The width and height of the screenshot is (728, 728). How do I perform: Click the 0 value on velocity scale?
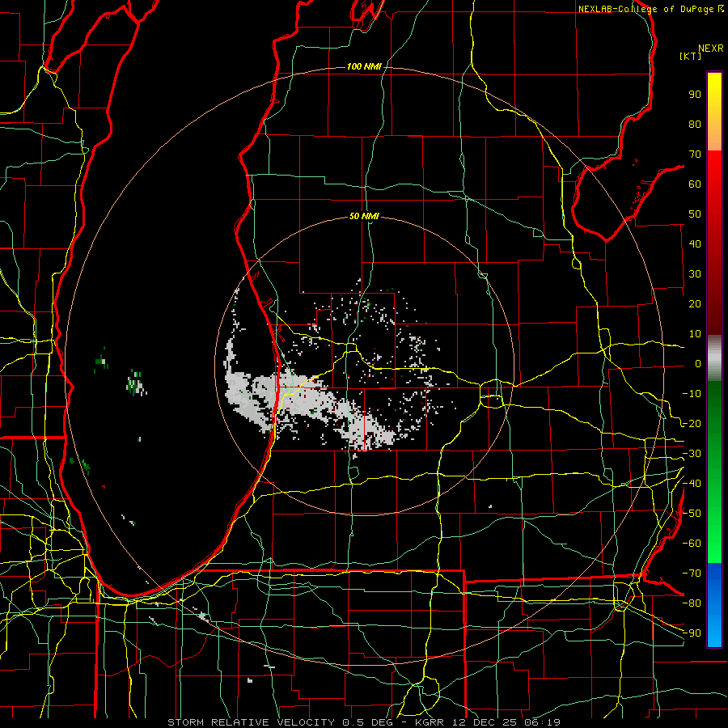[x=698, y=364]
